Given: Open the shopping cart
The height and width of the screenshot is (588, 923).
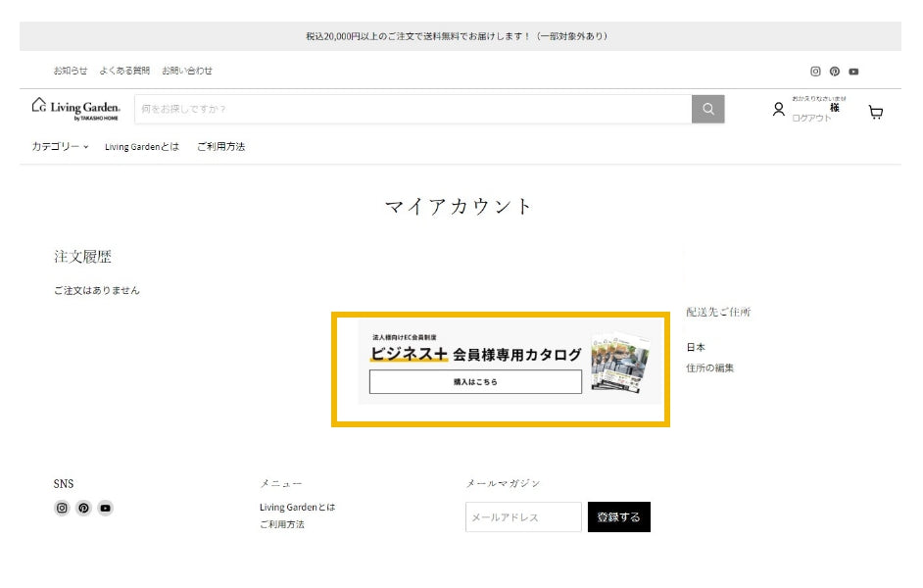Looking at the screenshot, I should 876,112.
